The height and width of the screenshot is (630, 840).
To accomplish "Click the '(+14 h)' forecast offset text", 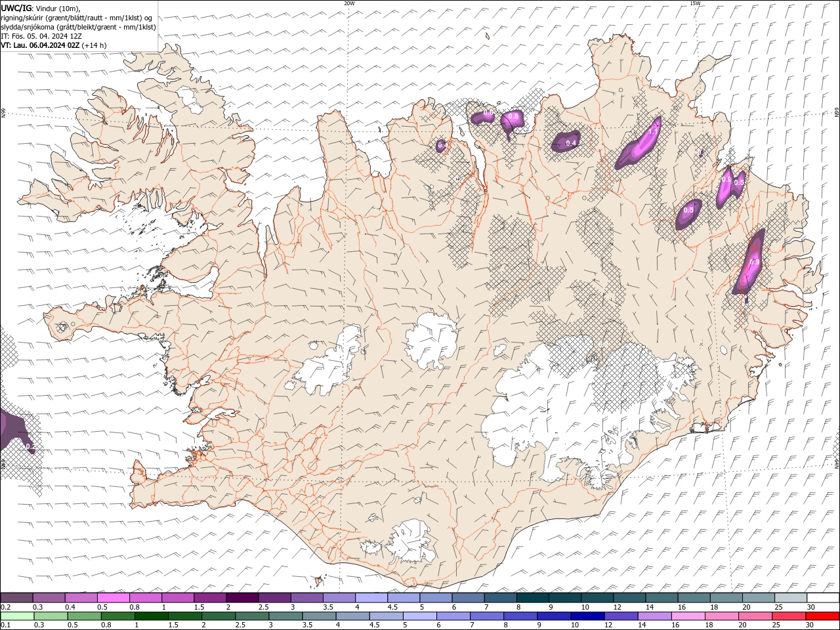I will click(x=94, y=45).
